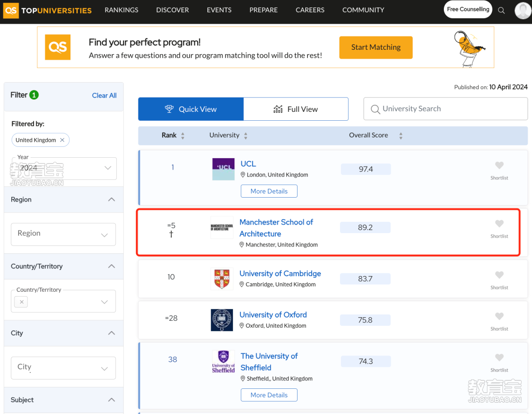This screenshot has height=414, width=532.
Task: Open Manchester School of Architecture link
Action: (276, 228)
